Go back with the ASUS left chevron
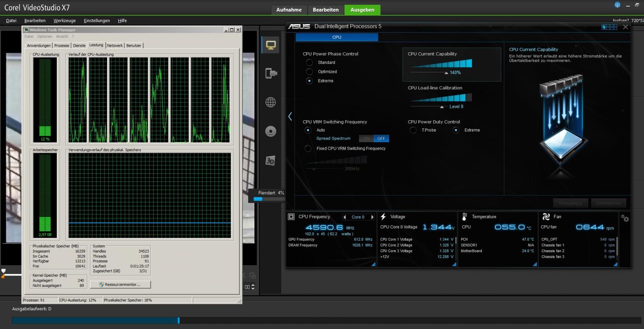The width and height of the screenshot is (644, 329). (290, 117)
